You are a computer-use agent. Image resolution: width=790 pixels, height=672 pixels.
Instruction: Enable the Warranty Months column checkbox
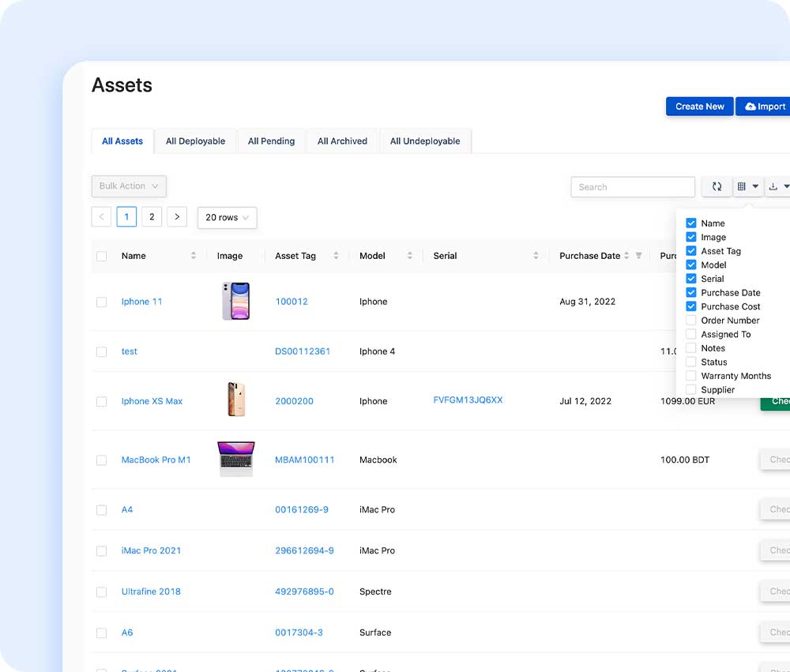click(691, 376)
